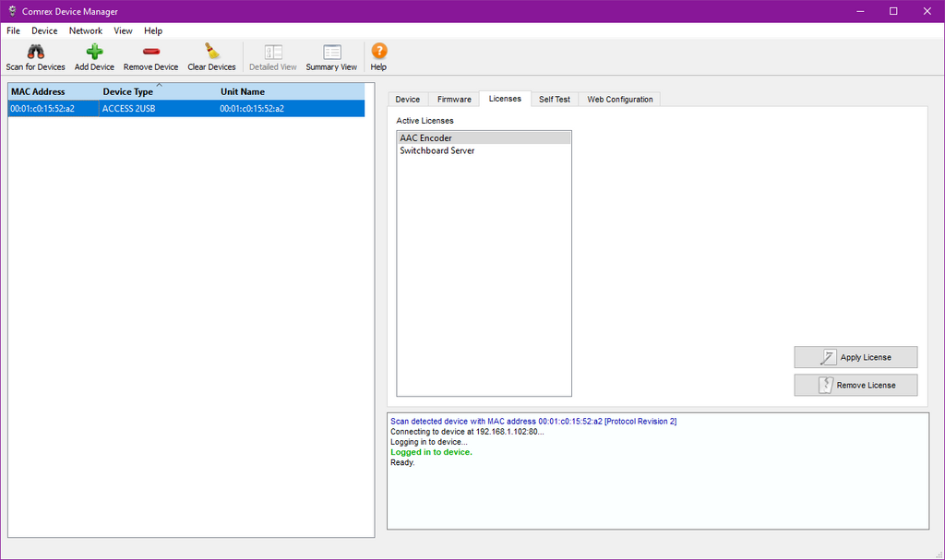The width and height of the screenshot is (945, 560).
Task: Sort by Unit Name column header
Action: point(291,91)
